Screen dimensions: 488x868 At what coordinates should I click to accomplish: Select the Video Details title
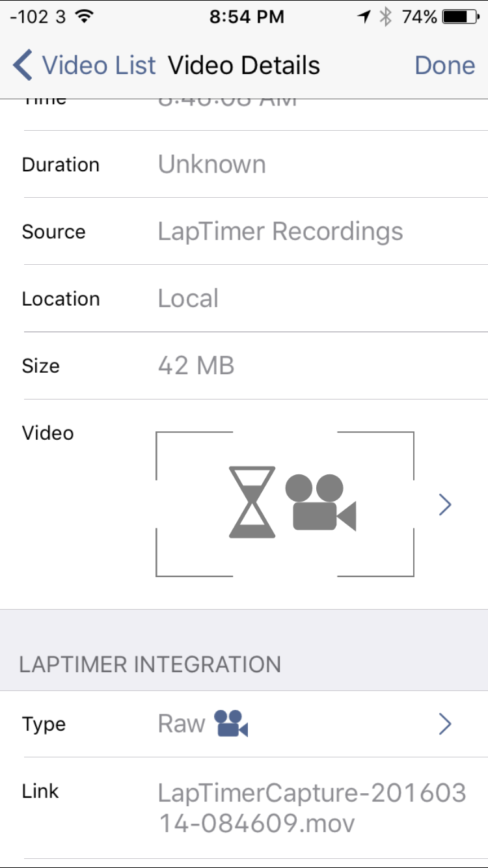click(244, 66)
